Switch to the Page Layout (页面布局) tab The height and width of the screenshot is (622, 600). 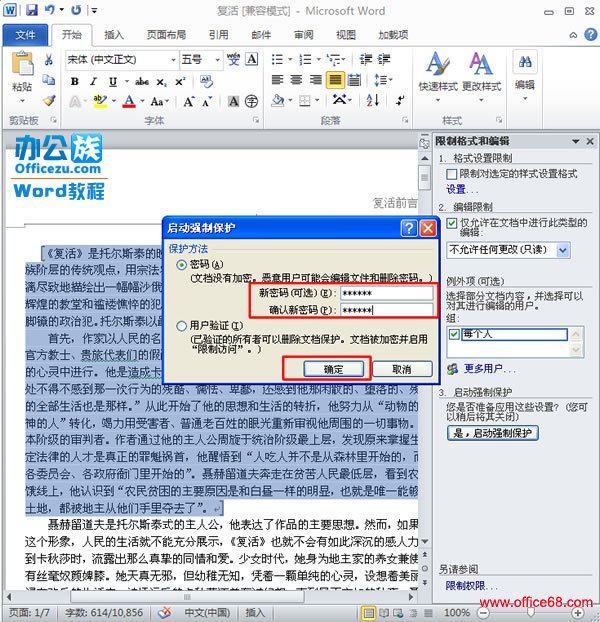point(166,35)
